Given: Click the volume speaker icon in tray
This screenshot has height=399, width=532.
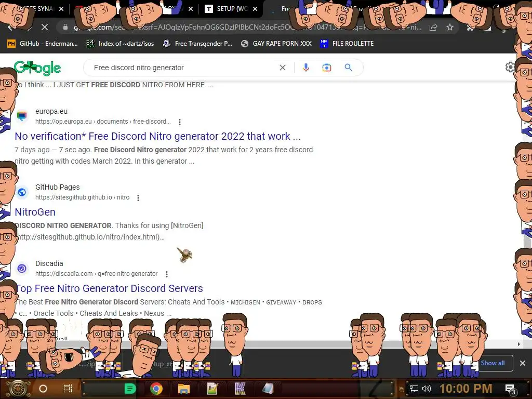Looking at the screenshot, I should pyautogui.click(x=426, y=389).
